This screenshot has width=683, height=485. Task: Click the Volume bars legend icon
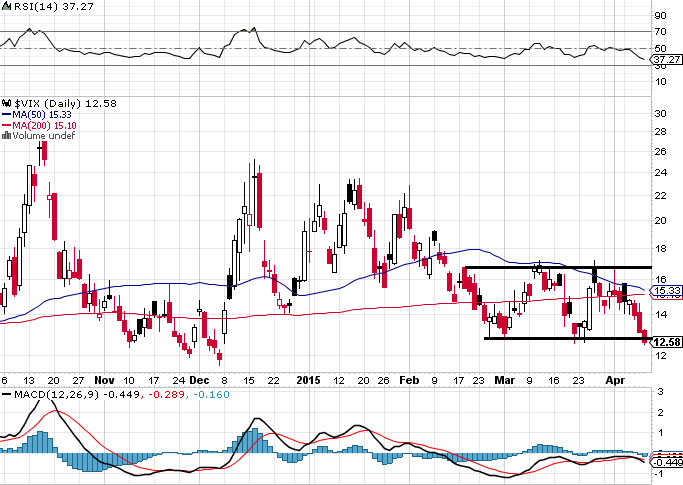tap(6, 136)
